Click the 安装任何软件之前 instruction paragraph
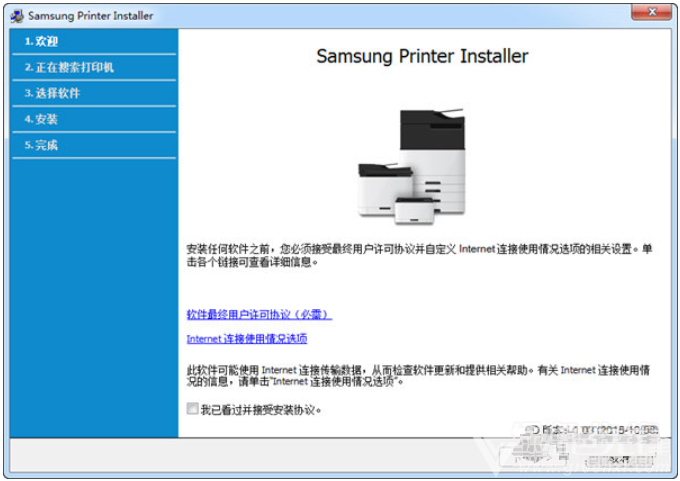This screenshot has width=680, height=481. click(419, 255)
